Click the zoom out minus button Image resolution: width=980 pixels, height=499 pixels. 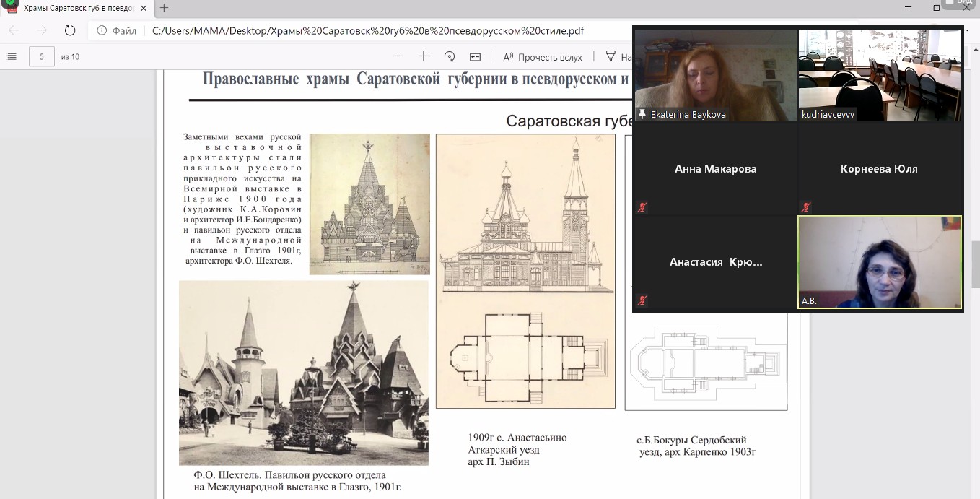point(398,56)
